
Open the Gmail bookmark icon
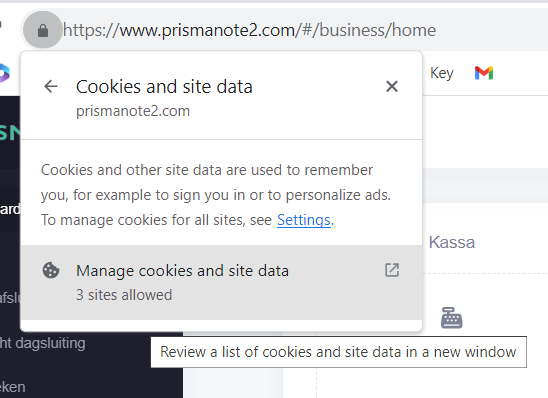click(x=484, y=73)
